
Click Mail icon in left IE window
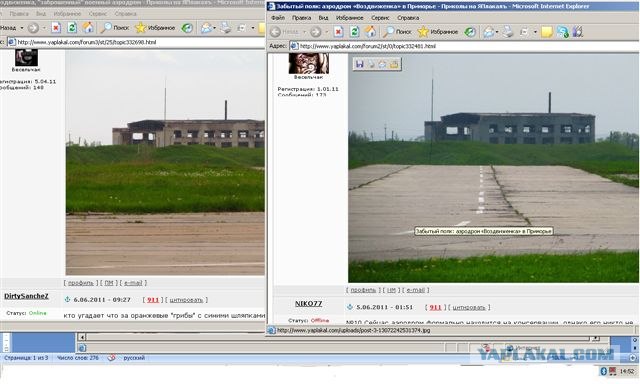pos(207,28)
